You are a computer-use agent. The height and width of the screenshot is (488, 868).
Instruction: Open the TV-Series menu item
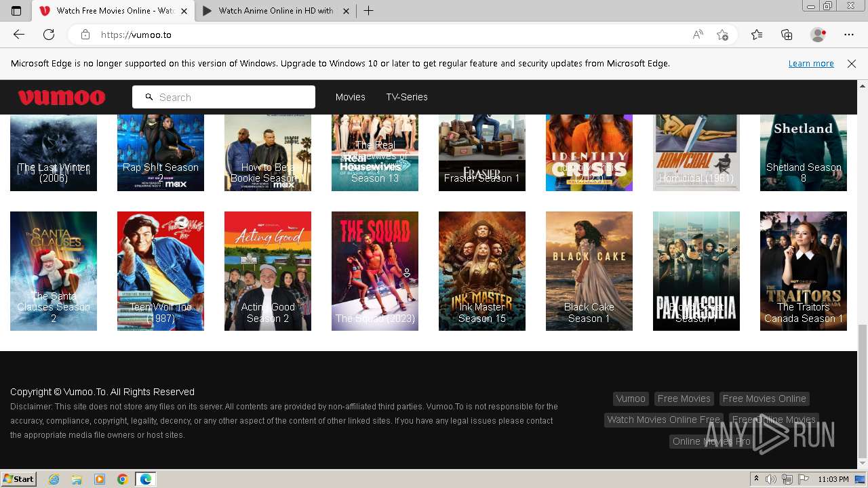point(407,97)
